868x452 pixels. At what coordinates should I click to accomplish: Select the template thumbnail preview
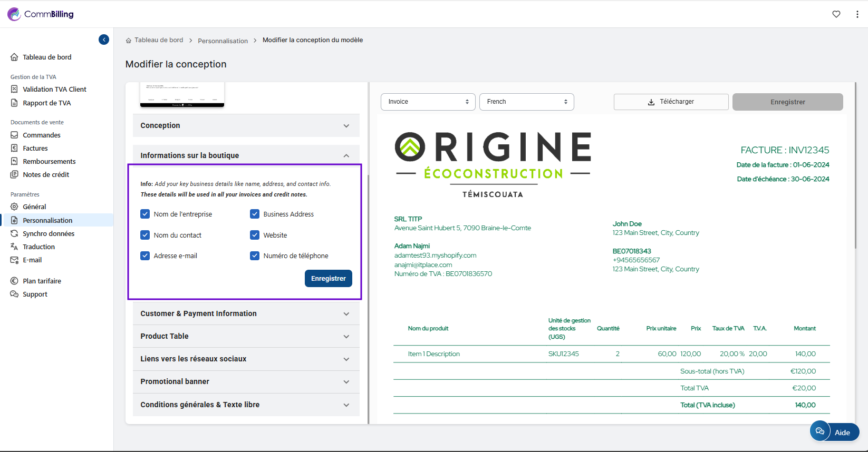(x=182, y=95)
